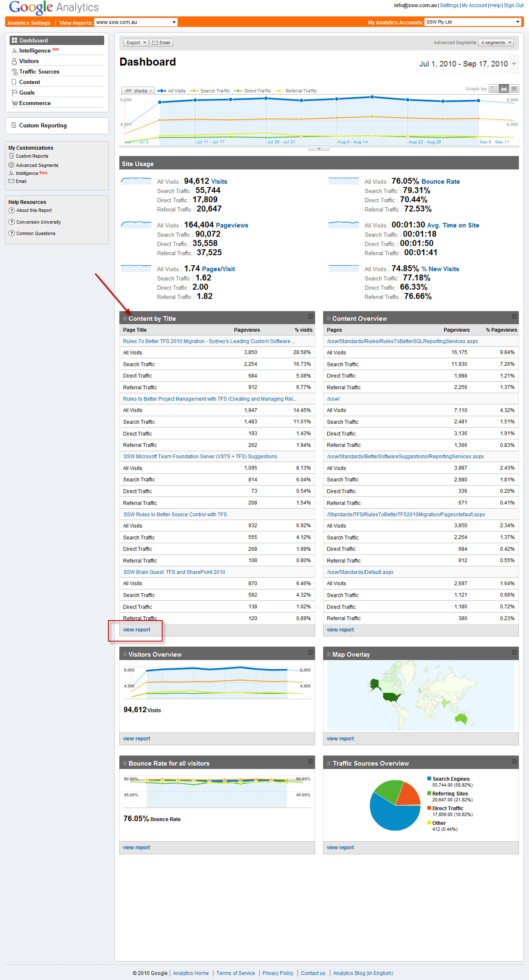Expand the Advanced Segments '4 segments' dropdown

pyautogui.click(x=496, y=42)
